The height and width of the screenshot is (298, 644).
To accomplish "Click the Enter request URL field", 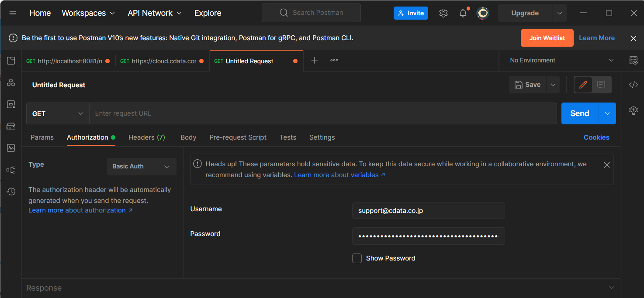I will point(322,113).
